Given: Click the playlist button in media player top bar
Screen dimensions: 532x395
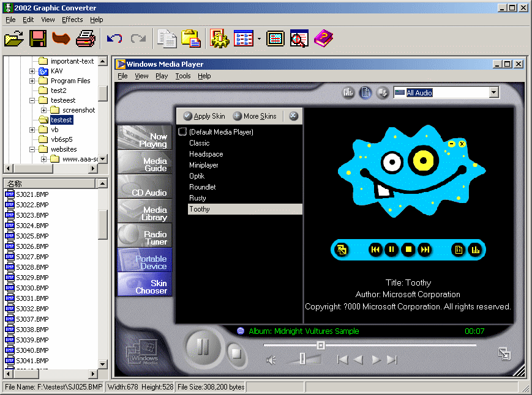Looking at the screenshot, I should pyautogui.click(x=365, y=92).
